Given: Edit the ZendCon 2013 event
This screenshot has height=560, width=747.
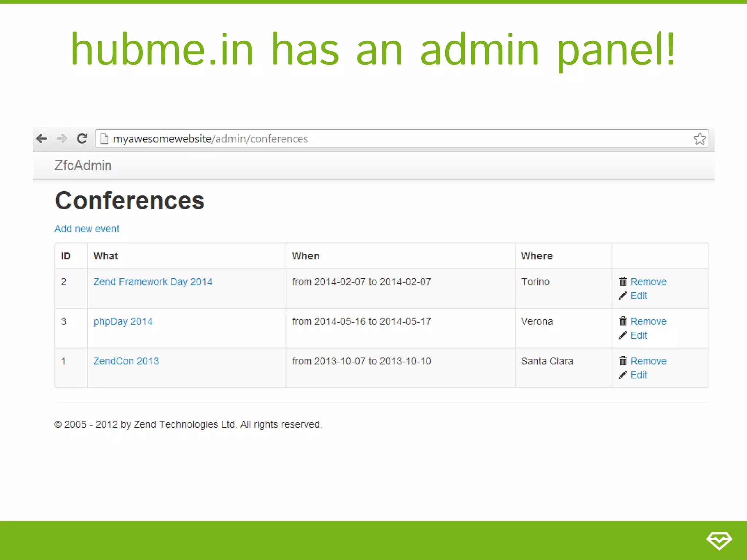Looking at the screenshot, I should coord(639,375).
